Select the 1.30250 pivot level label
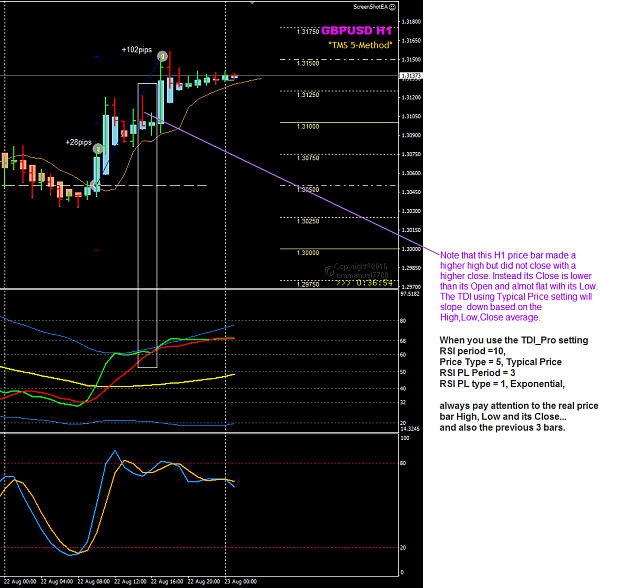This screenshot has height=588, width=625. (308, 221)
